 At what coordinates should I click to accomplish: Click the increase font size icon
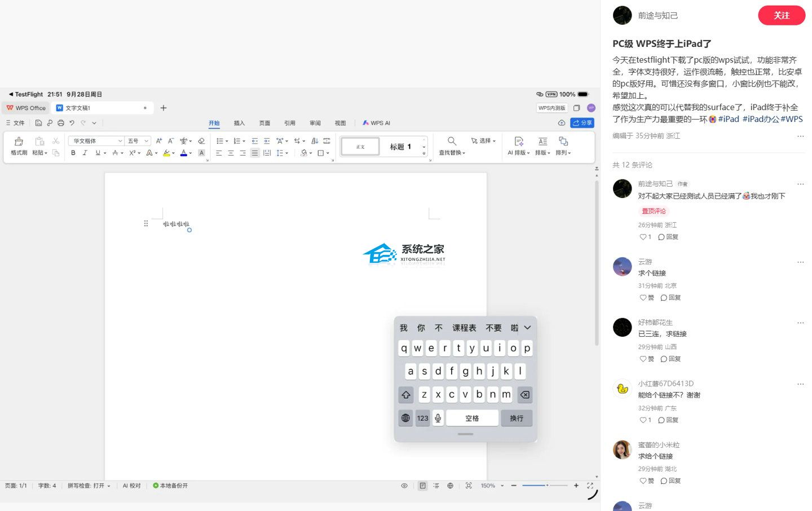(x=159, y=141)
